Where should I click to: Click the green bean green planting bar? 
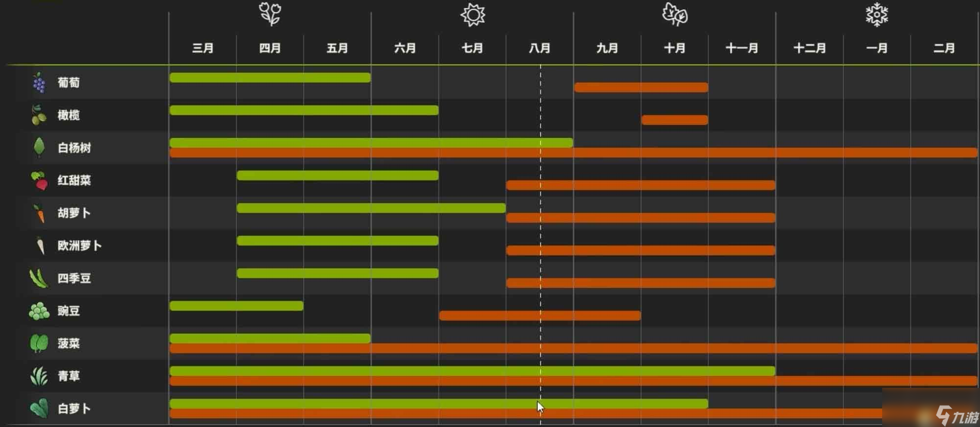tap(338, 273)
